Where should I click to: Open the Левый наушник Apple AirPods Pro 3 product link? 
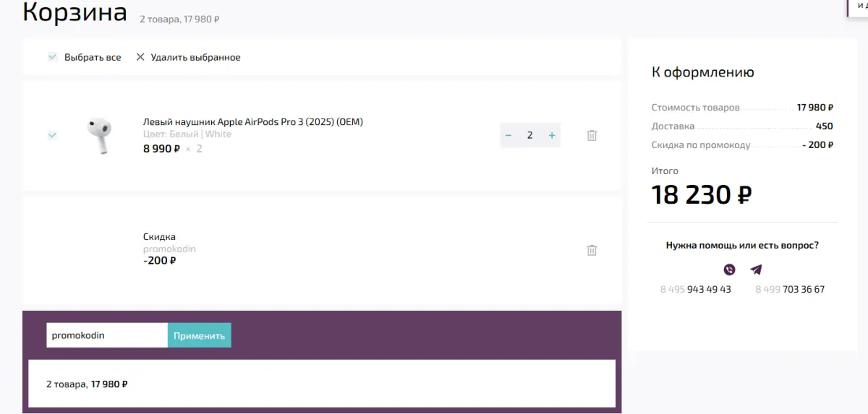pyautogui.click(x=253, y=121)
